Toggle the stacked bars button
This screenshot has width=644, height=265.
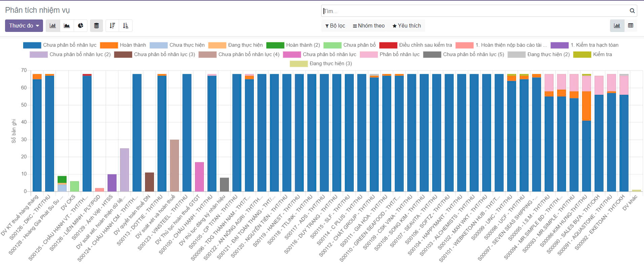(x=96, y=26)
